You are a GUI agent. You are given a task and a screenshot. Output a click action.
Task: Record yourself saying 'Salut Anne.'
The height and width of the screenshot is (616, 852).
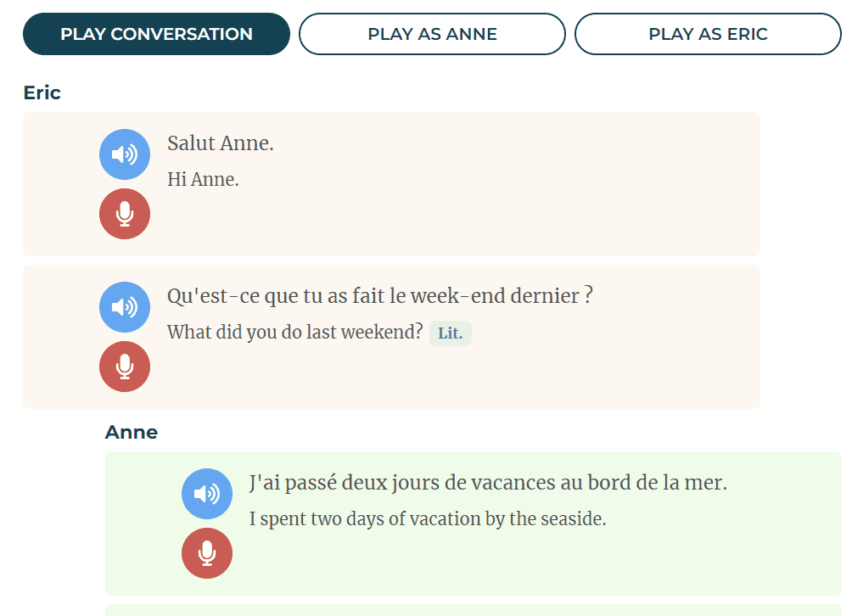(x=125, y=214)
